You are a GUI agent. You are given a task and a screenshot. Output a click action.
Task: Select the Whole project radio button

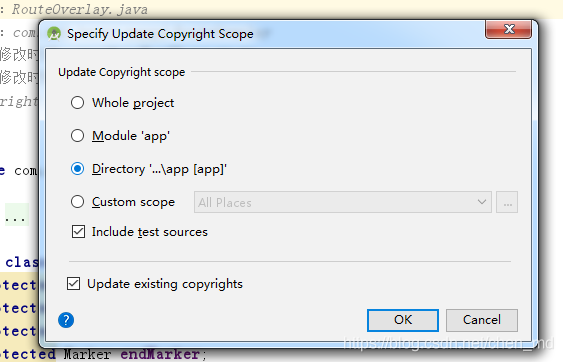pos(77,103)
